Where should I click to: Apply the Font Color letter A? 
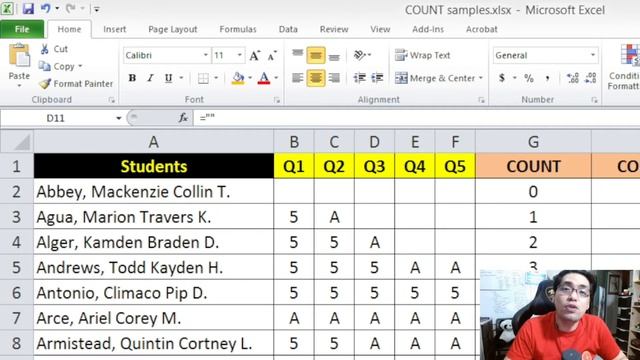click(x=264, y=78)
